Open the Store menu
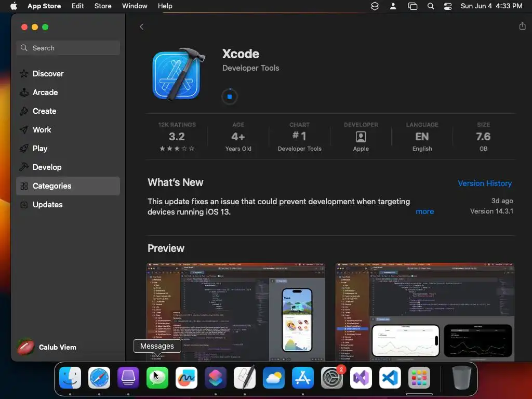532x399 pixels. [103, 6]
